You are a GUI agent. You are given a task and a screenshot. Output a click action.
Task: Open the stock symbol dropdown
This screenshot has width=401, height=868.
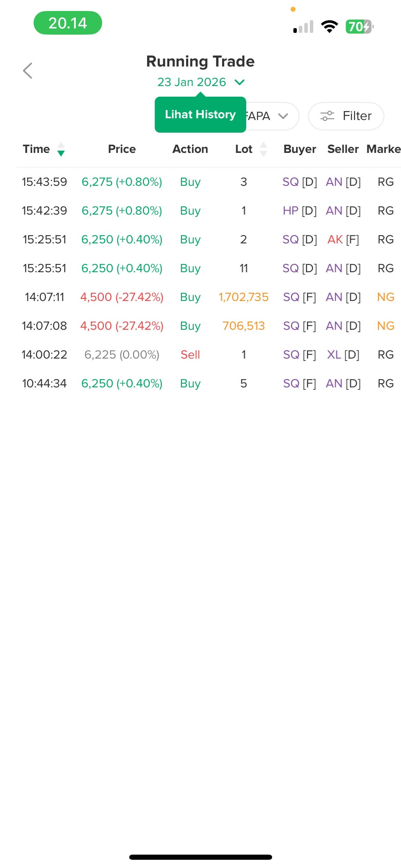click(272, 116)
